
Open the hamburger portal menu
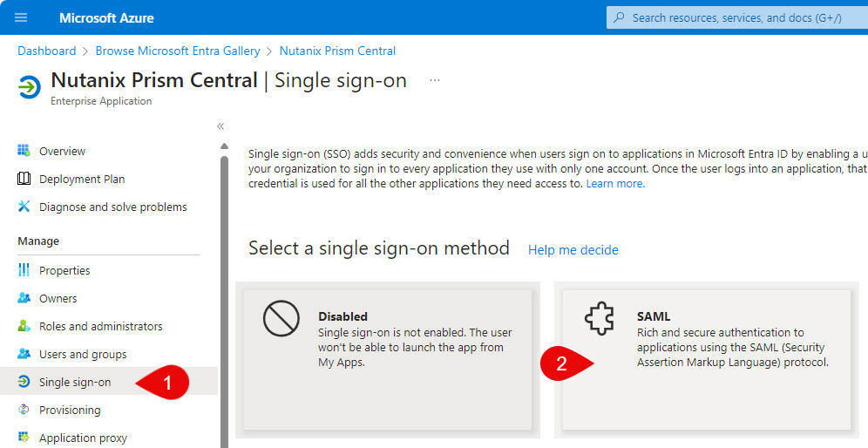point(21,17)
